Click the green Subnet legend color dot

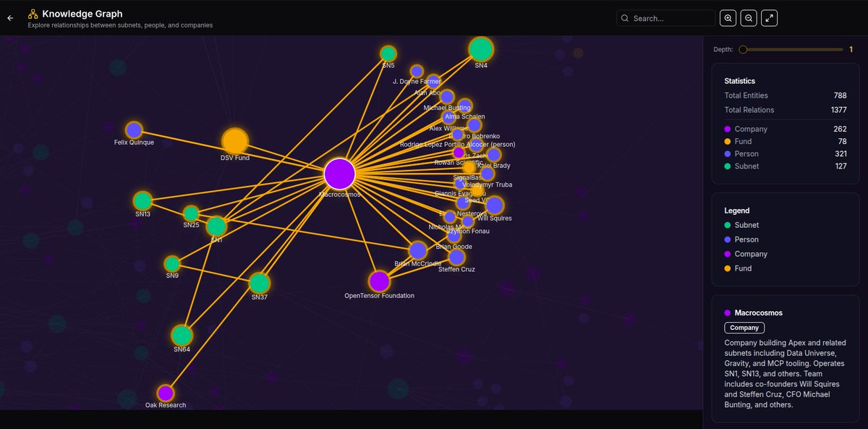pyautogui.click(x=728, y=225)
